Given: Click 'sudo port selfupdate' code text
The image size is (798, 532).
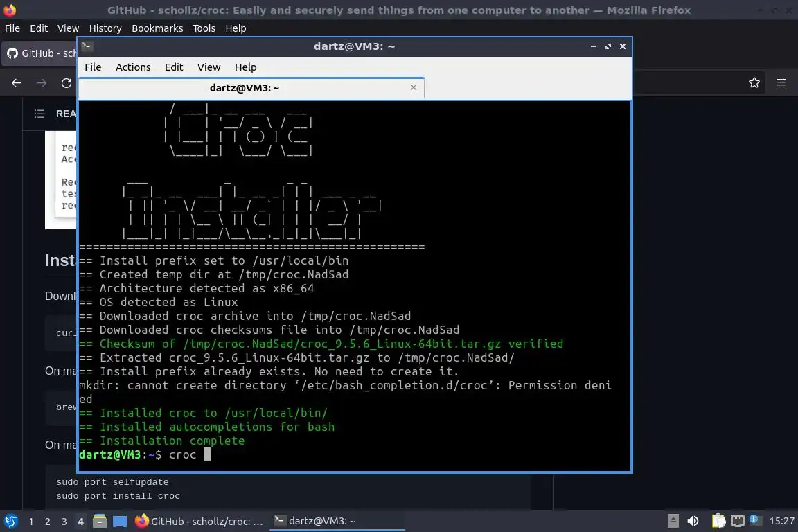Looking at the screenshot, I should click(x=112, y=482).
